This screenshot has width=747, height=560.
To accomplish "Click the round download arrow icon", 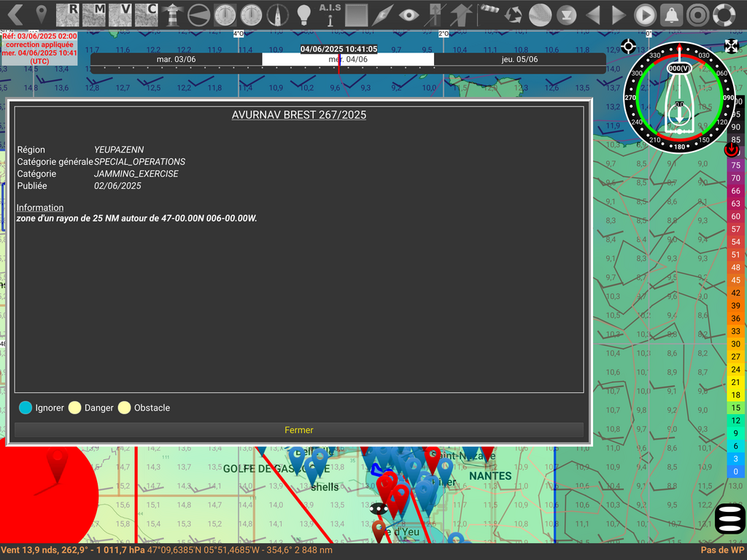I will click(566, 15).
